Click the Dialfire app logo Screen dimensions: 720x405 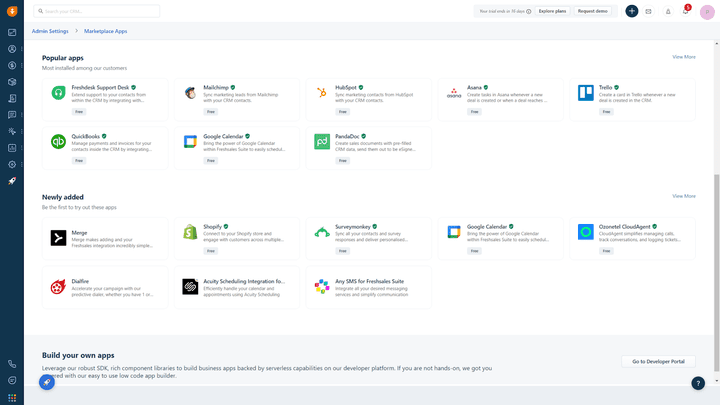58,287
